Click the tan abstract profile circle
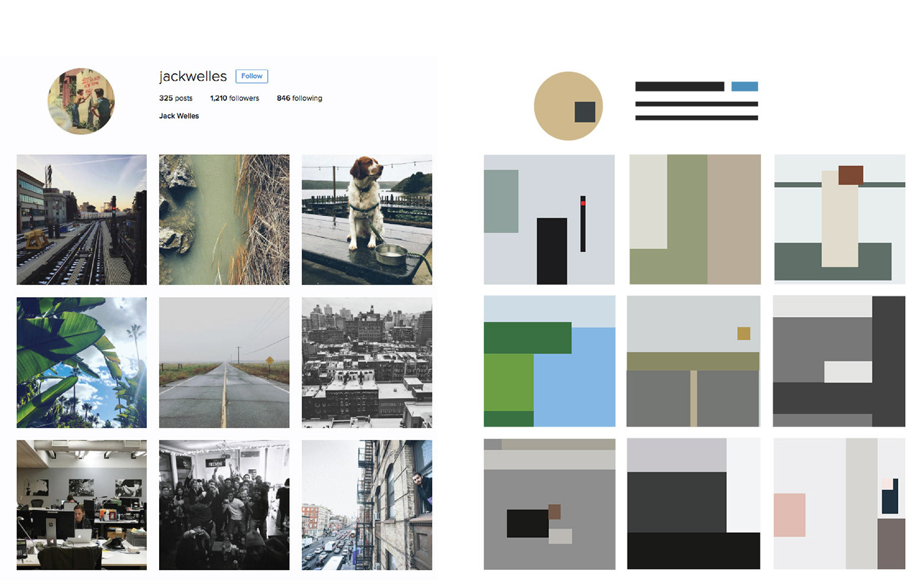 click(x=568, y=106)
